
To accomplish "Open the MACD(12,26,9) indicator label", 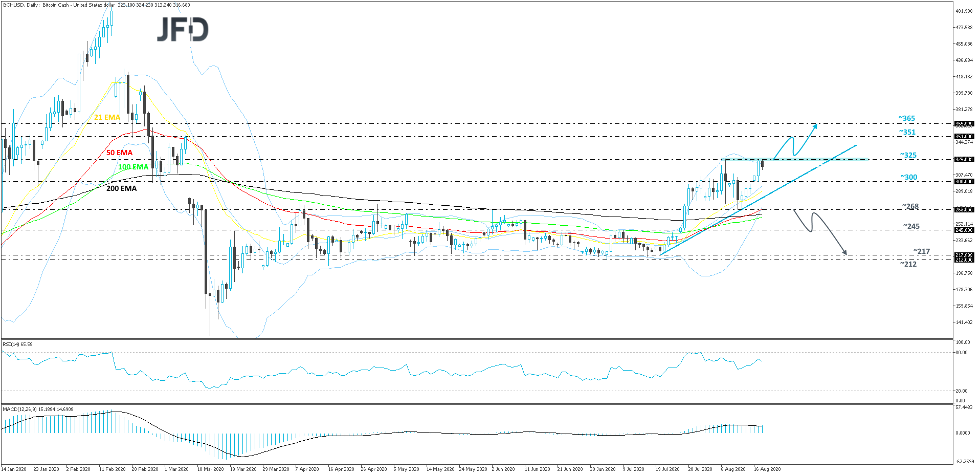I will click(38, 409).
